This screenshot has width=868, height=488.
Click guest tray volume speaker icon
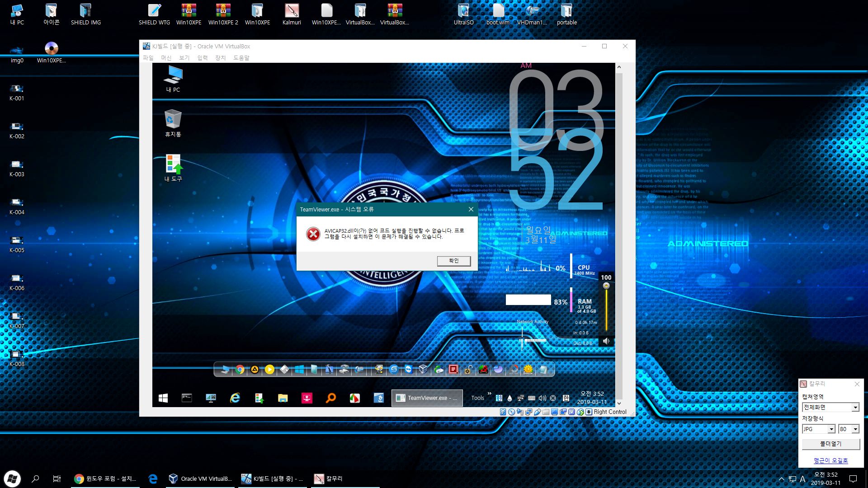point(542,398)
